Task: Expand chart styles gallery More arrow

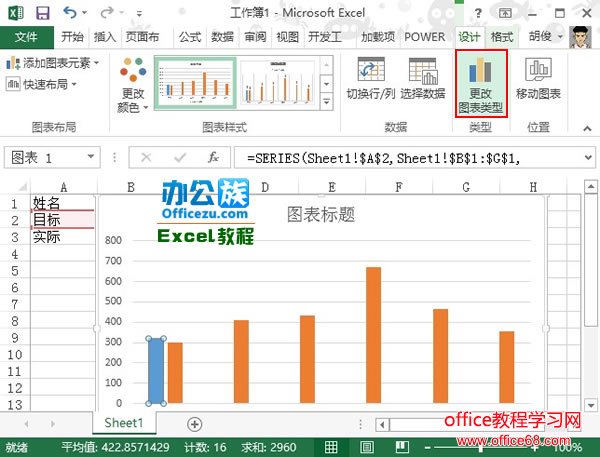Action: point(326,102)
